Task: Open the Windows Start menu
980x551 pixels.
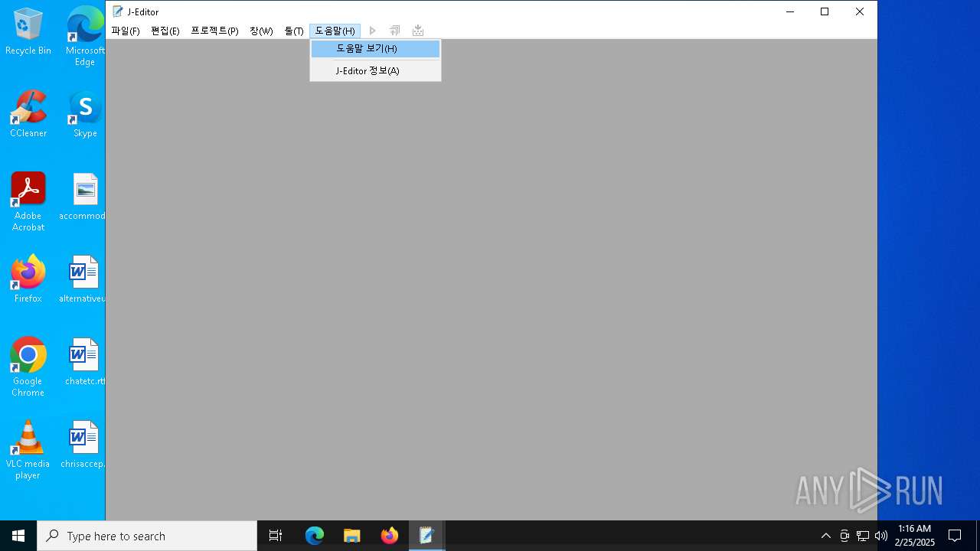Action: tap(18, 536)
